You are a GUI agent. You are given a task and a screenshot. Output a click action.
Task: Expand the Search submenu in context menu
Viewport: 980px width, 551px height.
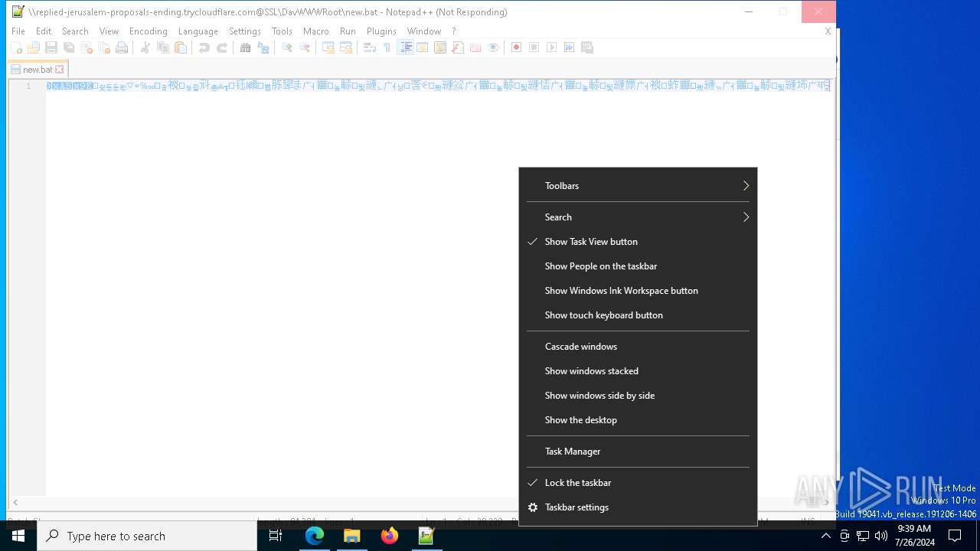(638, 217)
